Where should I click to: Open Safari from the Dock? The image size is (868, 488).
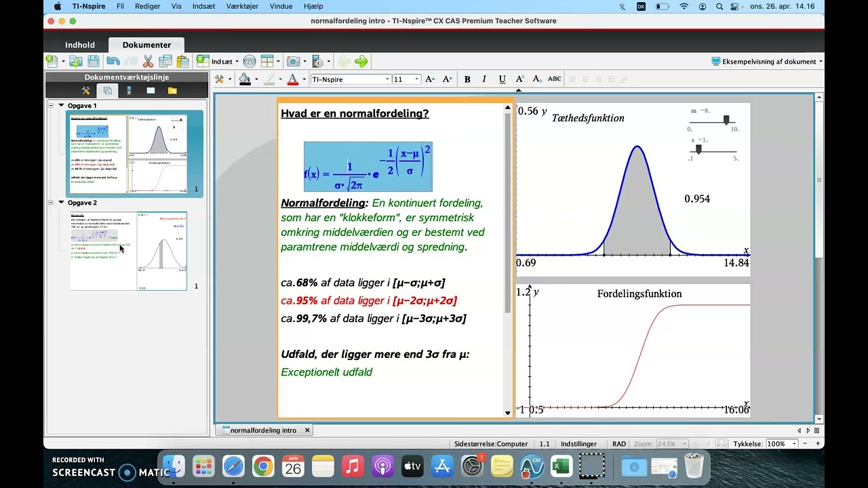(233, 466)
